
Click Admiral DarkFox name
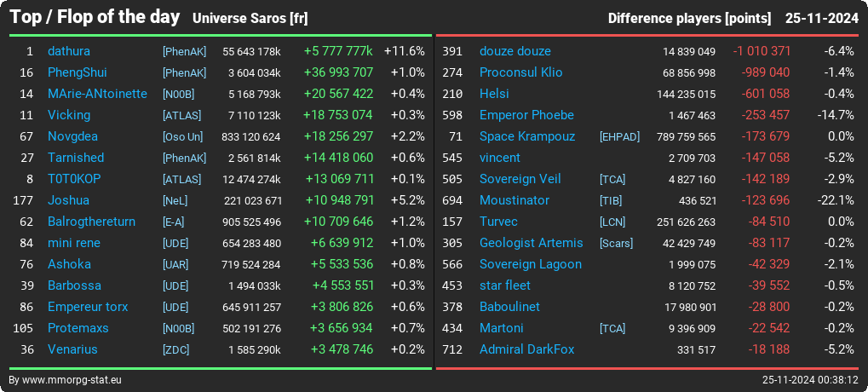[526, 350]
